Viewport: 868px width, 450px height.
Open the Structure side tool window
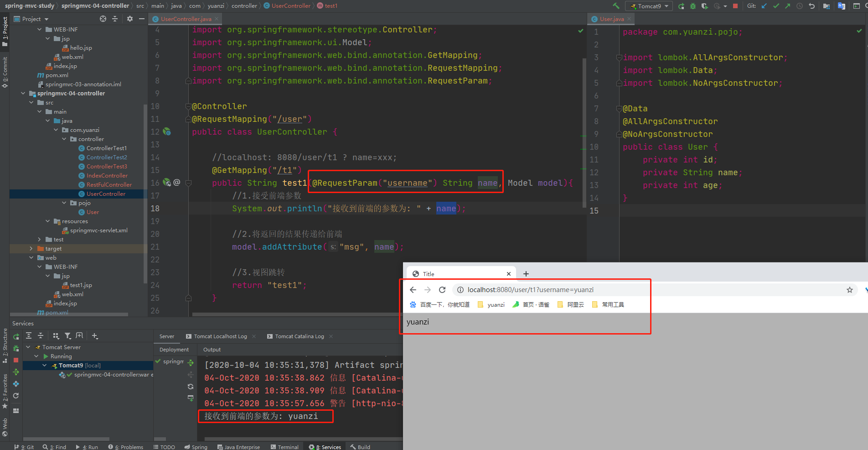(x=5, y=345)
